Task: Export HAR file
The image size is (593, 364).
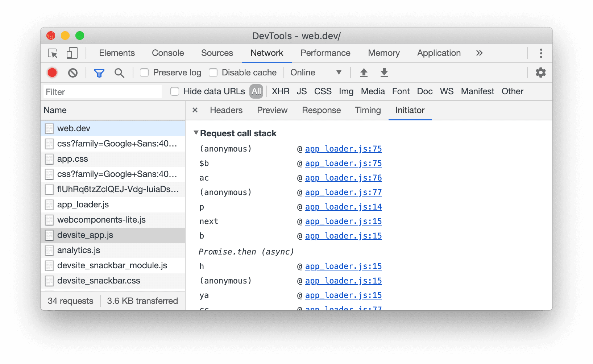Action: 384,72
